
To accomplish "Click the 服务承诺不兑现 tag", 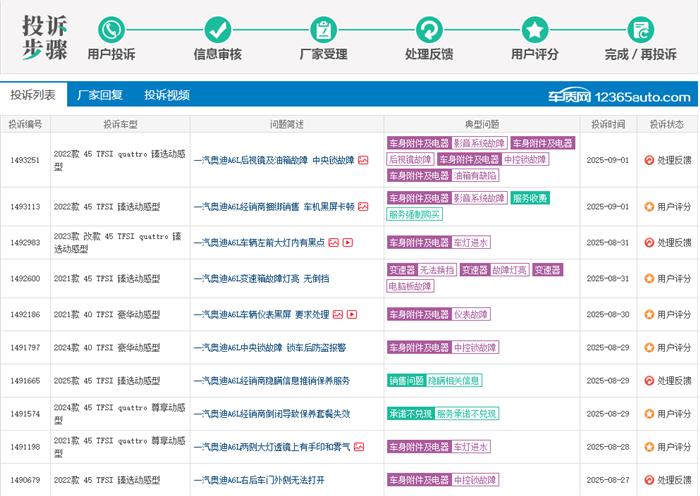I will tap(467, 414).
